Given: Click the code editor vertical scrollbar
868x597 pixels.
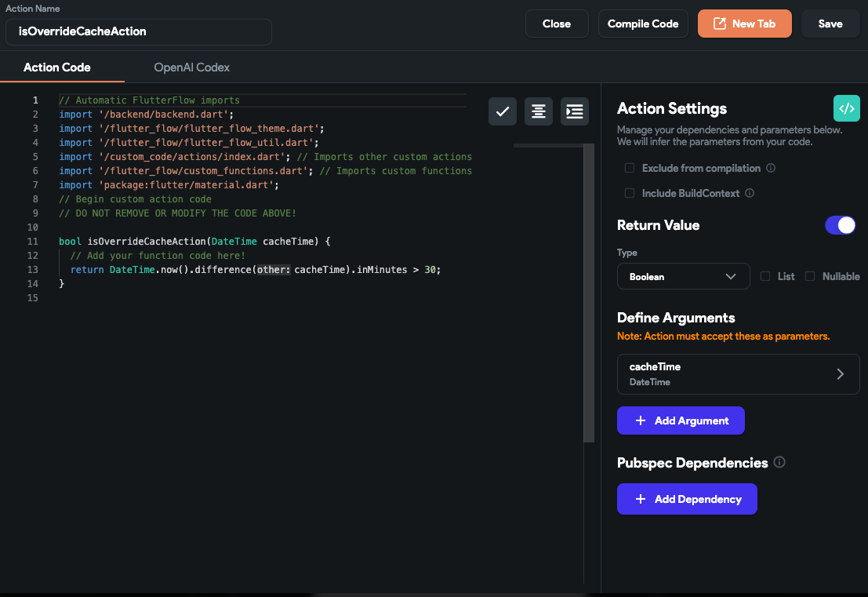Looking at the screenshot, I should click(589, 293).
